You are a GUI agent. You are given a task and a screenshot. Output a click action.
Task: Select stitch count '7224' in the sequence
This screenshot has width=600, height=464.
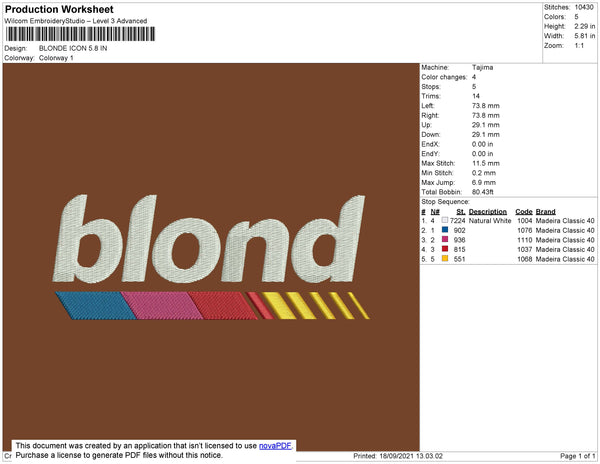pyautogui.click(x=458, y=221)
